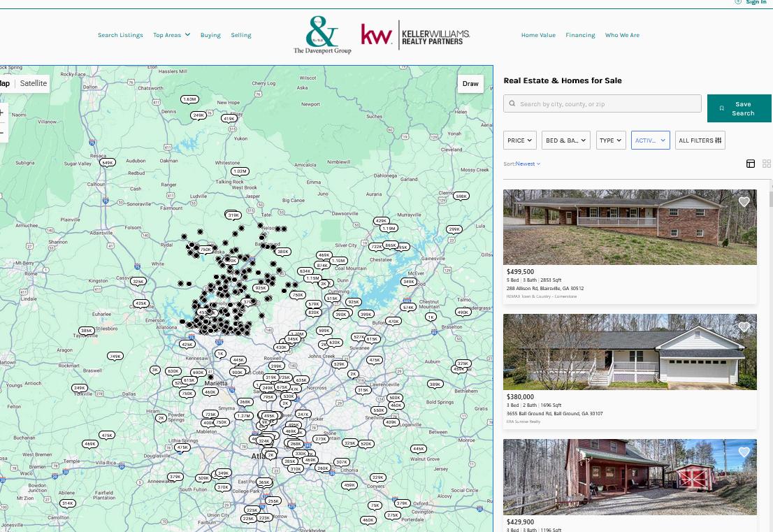The image size is (773, 532).
Task: Open the Selling menu item
Action: coord(241,35)
